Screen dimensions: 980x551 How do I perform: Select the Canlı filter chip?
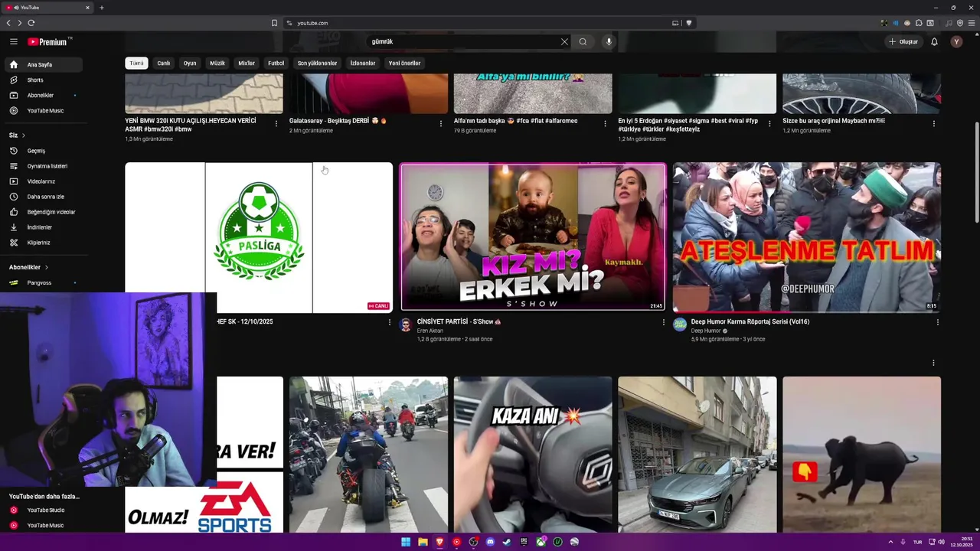164,63
